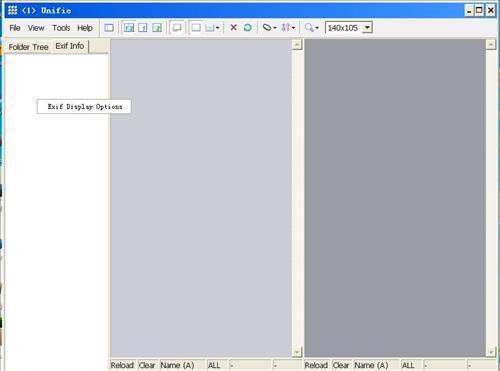
Task: Click left pane scrollbar up arrow
Action: point(297,44)
